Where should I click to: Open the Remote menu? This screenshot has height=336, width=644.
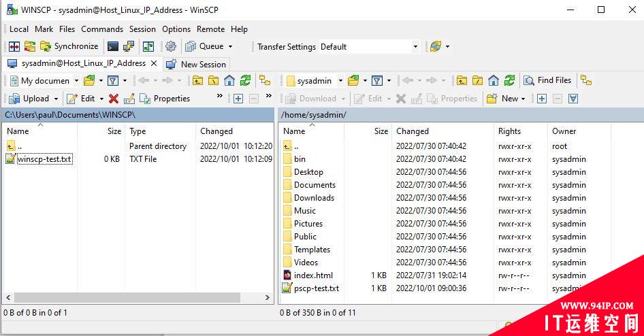click(211, 29)
